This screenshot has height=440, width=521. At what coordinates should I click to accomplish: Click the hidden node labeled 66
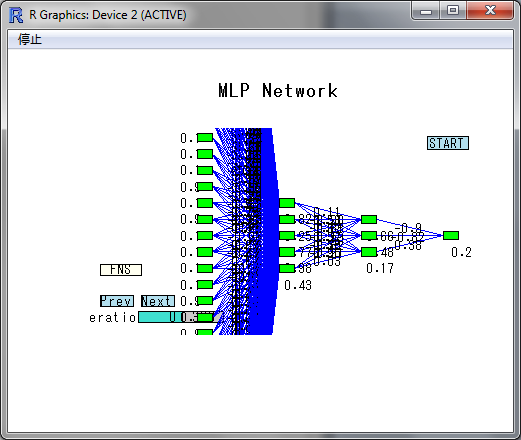point(369,235)
